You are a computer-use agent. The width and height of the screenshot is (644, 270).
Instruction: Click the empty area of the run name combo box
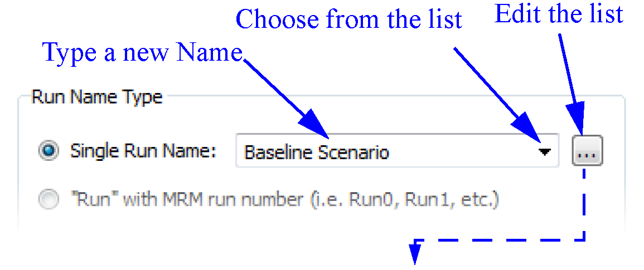(463, 151)
